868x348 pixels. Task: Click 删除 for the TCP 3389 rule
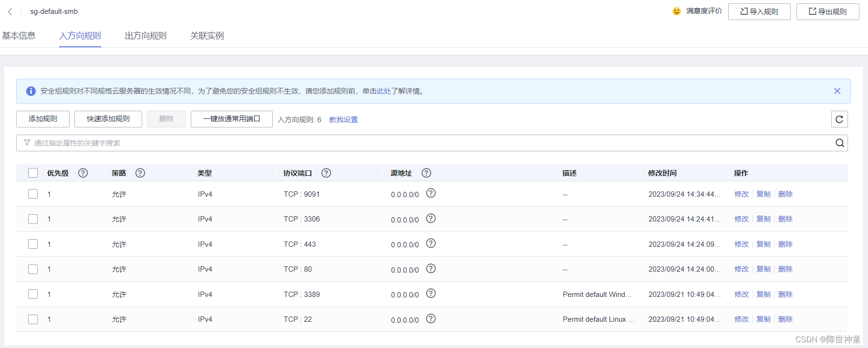pos(785,295)
